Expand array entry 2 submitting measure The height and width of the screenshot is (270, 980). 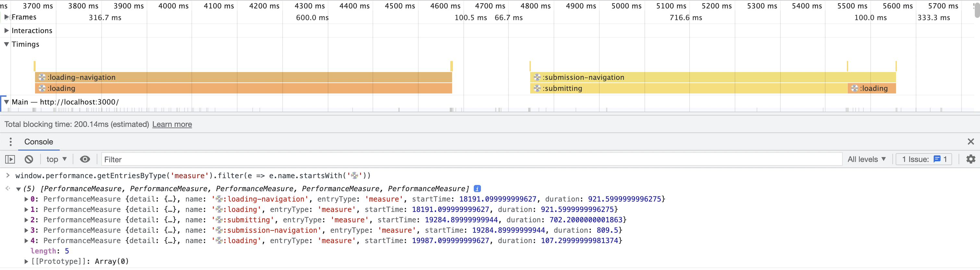[26, 220]
